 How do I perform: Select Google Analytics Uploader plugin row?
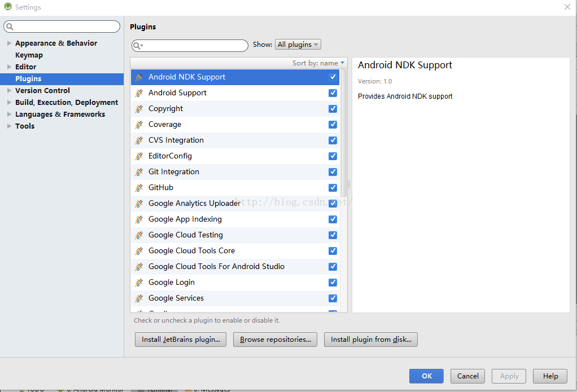tap(235, 204)
